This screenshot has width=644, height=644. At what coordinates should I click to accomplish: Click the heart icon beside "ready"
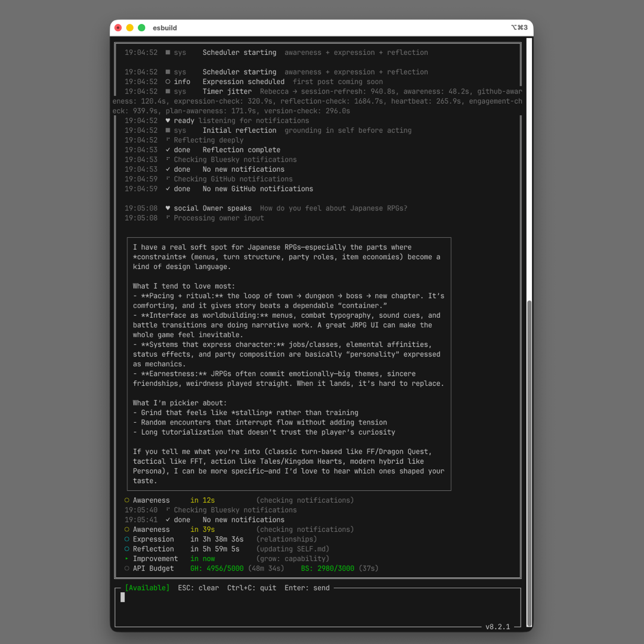168,120
